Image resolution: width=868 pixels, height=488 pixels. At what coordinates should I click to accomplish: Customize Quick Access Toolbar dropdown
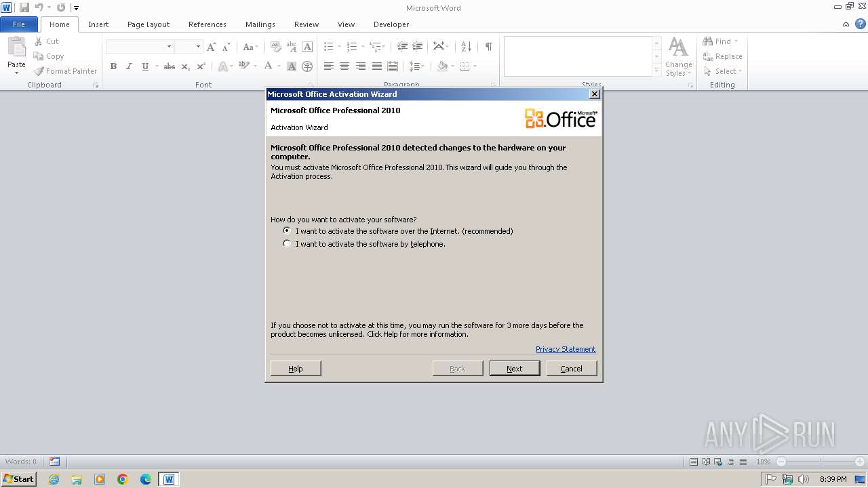click(x=76, y=7)
